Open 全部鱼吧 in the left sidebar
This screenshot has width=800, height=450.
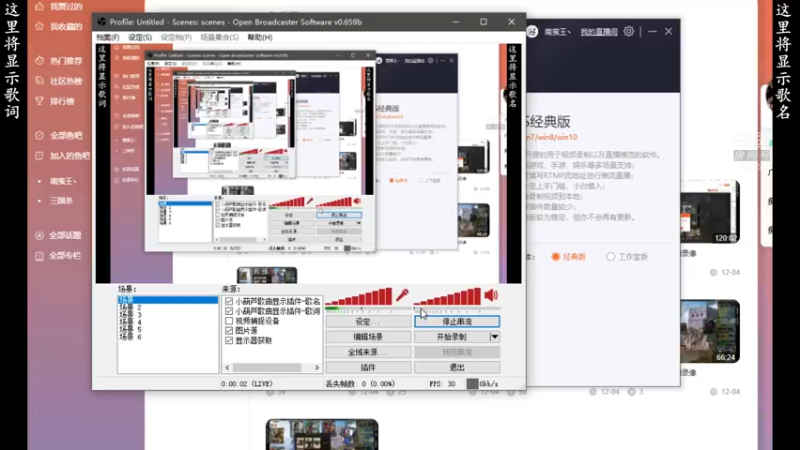[59, 136]
